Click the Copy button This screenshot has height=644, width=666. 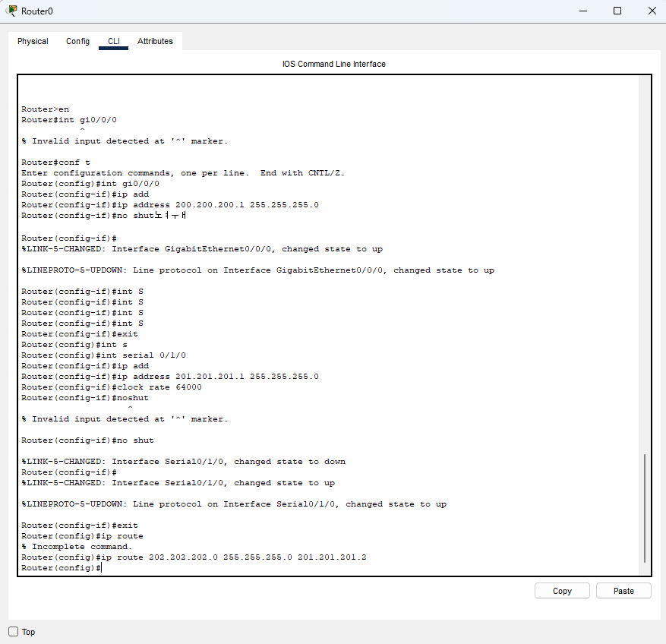(x=562, y=591)
